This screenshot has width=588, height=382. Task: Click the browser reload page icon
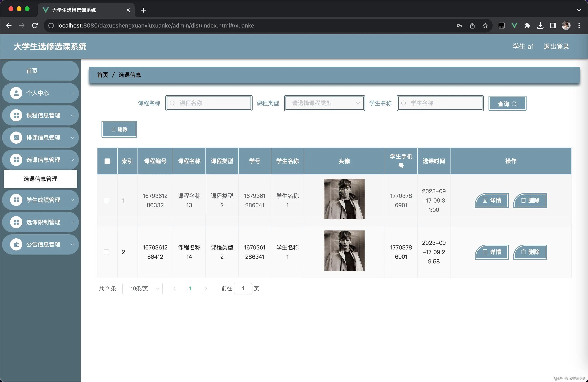click(35, 25)
